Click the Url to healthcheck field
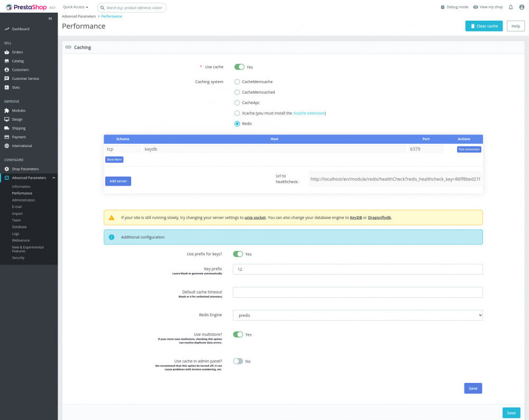This screenshot has width=529, height=420. pos(395,179)
